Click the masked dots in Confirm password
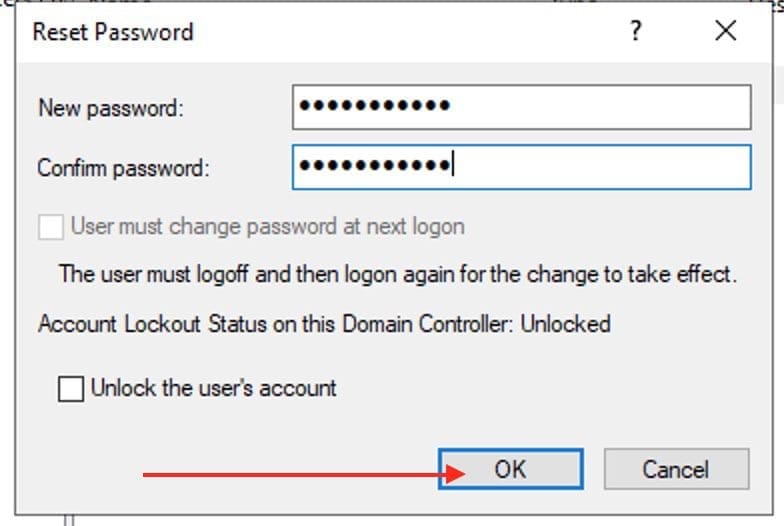Image resolution: width=784 pixels, height=526 pixels. pyautogui.click(x=375, y=165)
